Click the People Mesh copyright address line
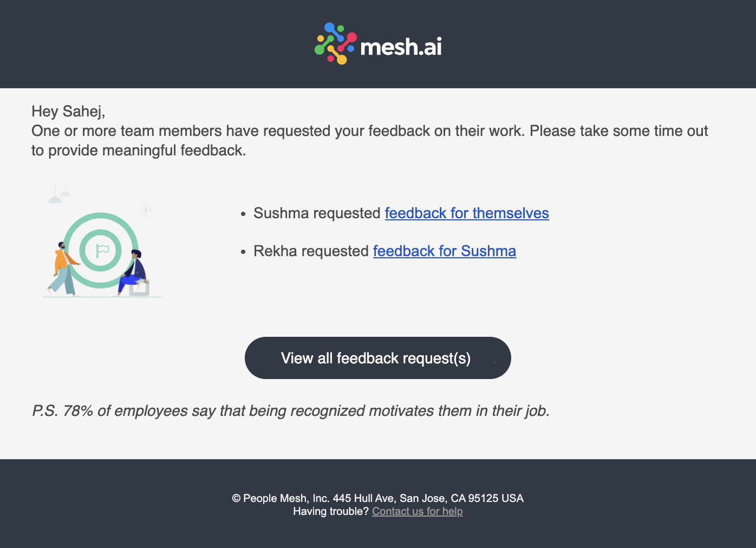The width and height of the screenshot is (756, 548). 377,498
